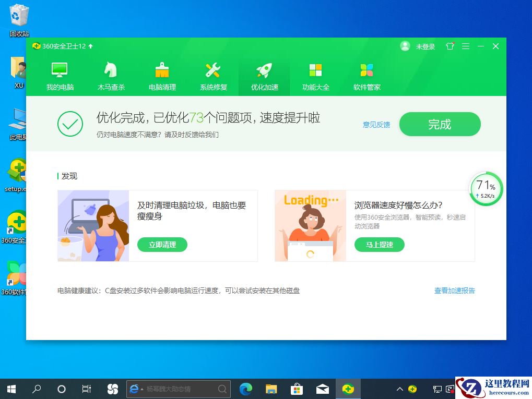Expand hidden tray icons with the chevron

tap(399, 389)
